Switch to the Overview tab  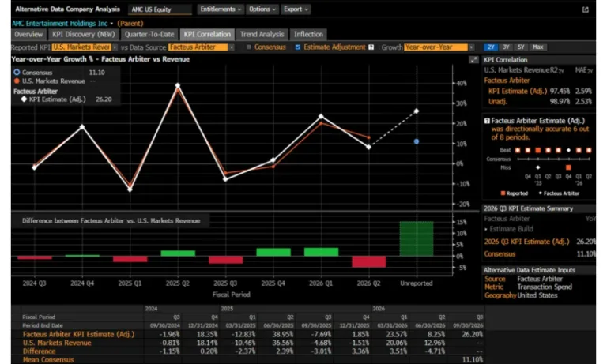28,35
